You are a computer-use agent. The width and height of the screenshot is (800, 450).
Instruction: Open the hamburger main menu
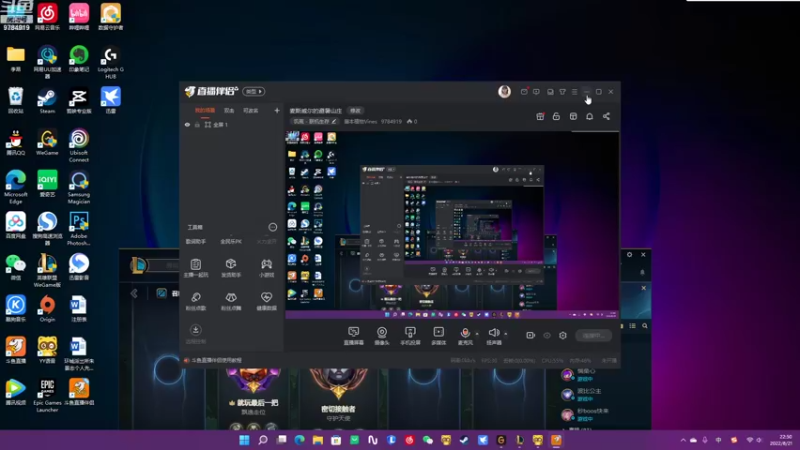[574, 92]
